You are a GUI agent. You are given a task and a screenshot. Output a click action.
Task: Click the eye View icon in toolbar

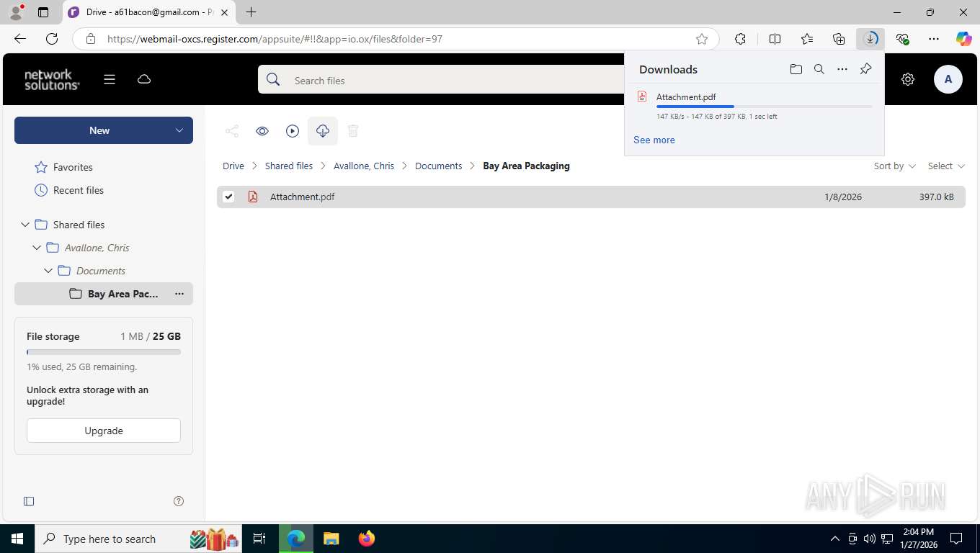[x=262, y=131]
